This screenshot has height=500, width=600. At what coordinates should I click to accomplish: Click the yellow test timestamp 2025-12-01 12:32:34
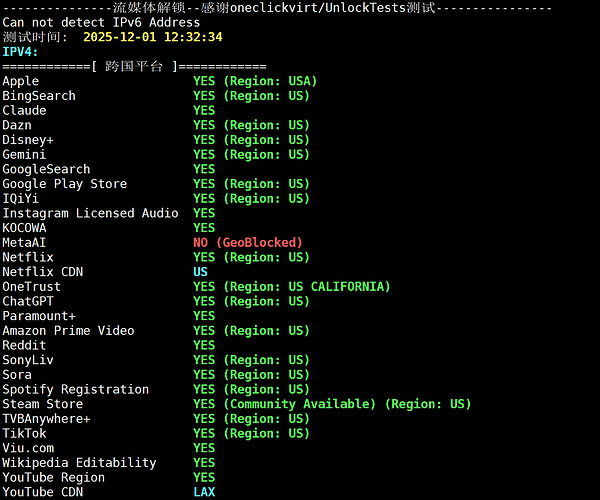click(153, 37)
